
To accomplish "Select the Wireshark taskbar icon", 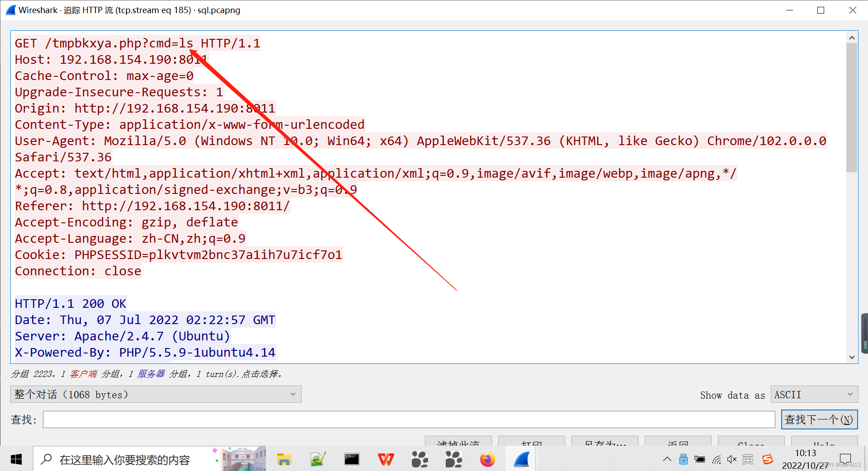I will point(522,460).
